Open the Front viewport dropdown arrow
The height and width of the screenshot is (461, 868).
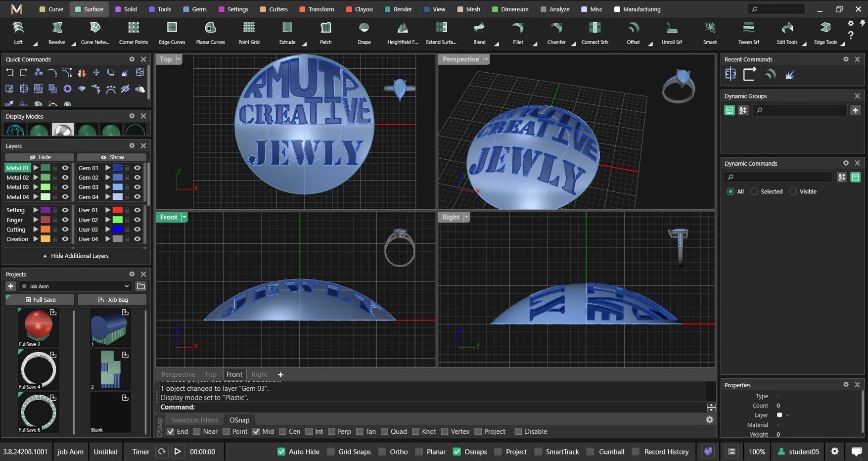click(184, 217)
